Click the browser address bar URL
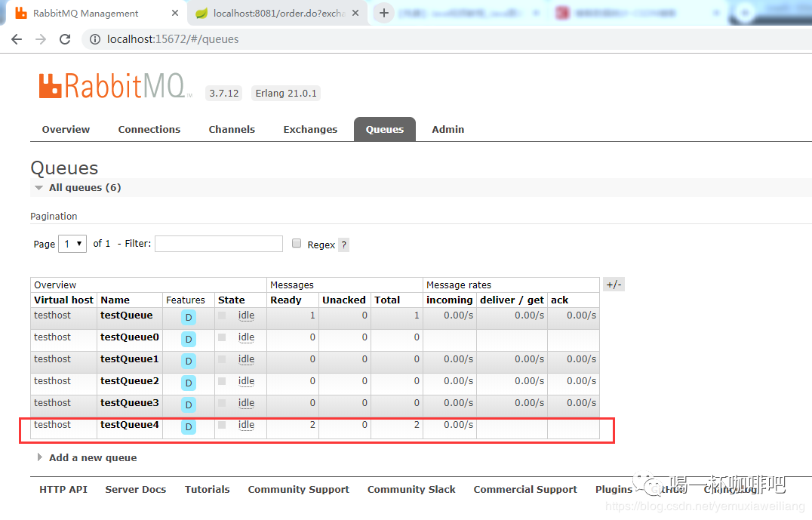The image size is (812, 520). coord(173,39)
